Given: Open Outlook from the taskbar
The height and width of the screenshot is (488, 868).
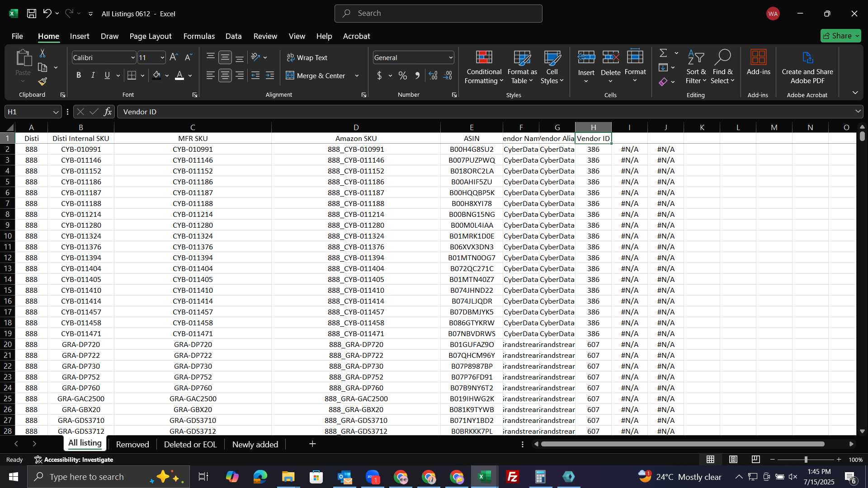Looking at the screenshot, I should [344, 477].
